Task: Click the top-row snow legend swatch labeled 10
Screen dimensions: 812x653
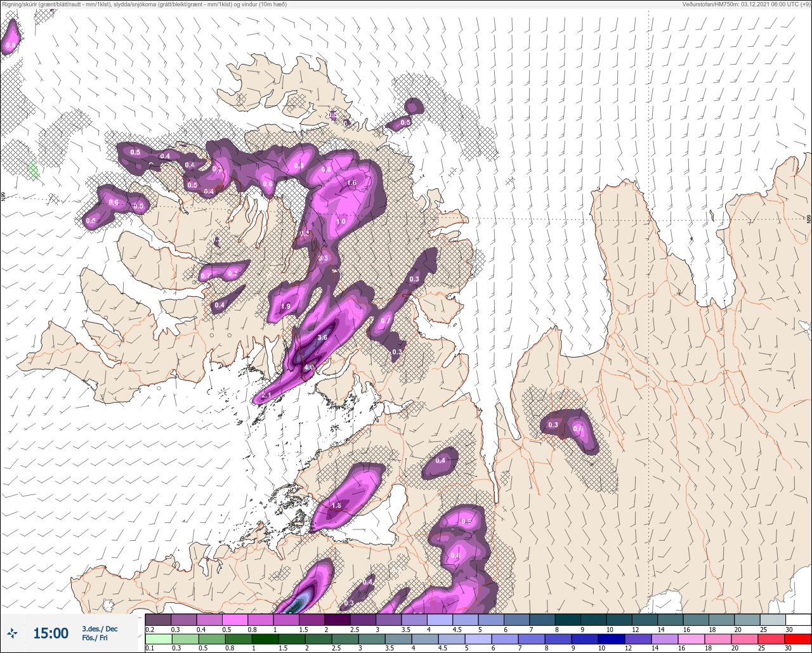Action: click(x=619, y=619)
